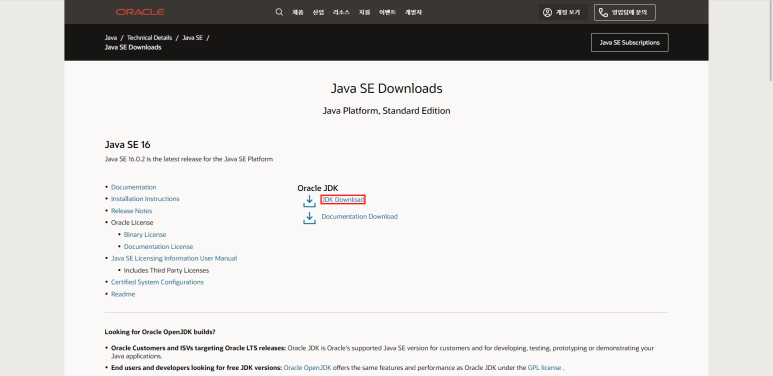Open the Documentation Download link
773x376 pixels.
point(359,216)
